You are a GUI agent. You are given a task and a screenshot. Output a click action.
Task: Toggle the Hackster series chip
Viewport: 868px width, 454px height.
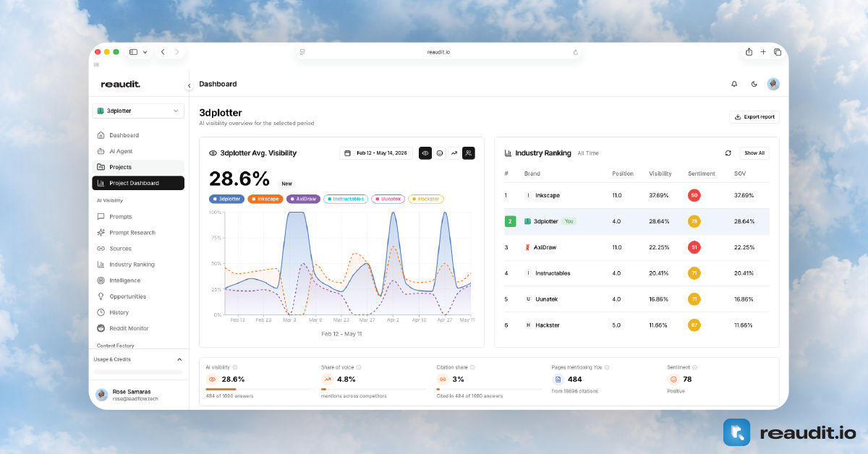pyautogui.click(x=426, y=199)
